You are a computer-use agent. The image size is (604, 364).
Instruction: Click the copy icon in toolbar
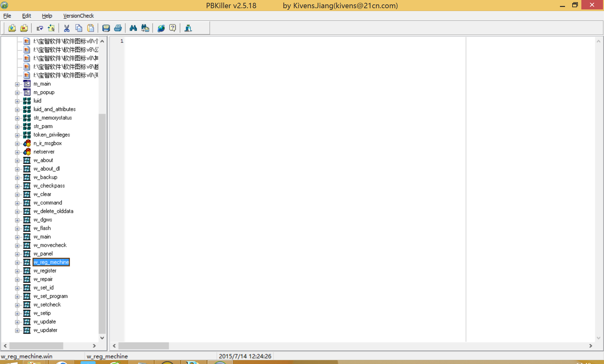coord(79,28)
